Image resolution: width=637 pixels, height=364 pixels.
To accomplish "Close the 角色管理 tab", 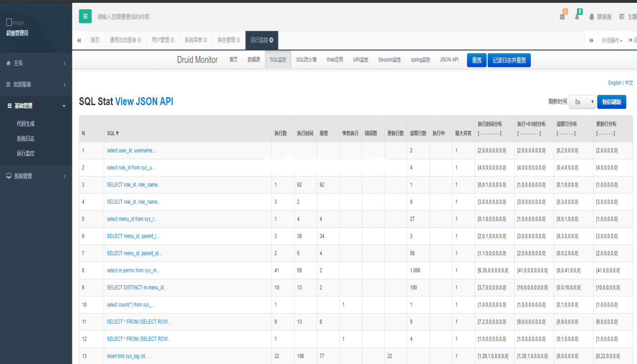I will [x=238, y=40].
